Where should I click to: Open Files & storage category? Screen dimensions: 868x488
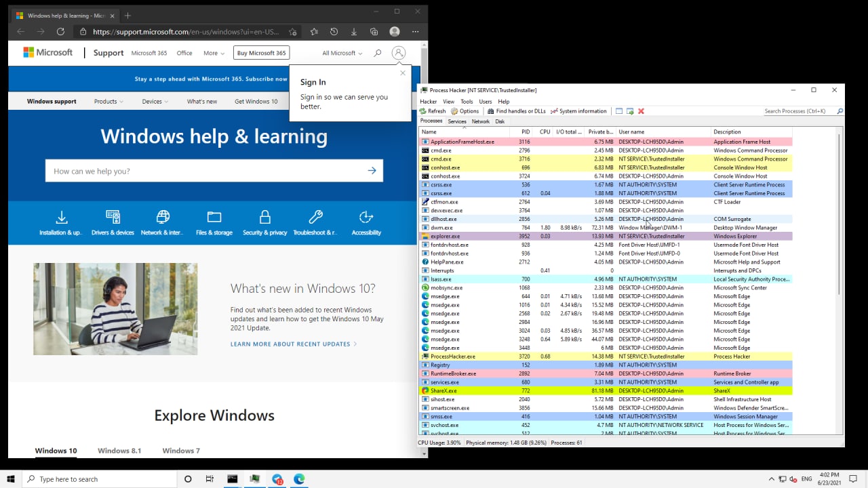click(x=214, y=223)
